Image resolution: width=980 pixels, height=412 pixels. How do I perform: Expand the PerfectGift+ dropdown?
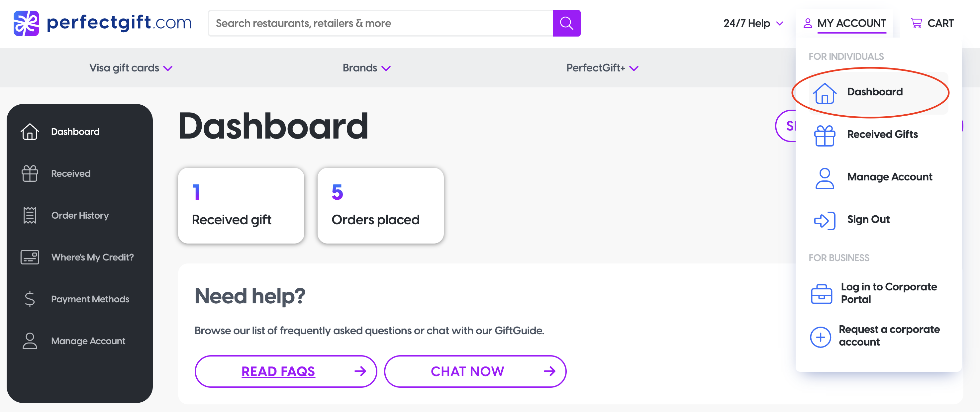(602, 68)
